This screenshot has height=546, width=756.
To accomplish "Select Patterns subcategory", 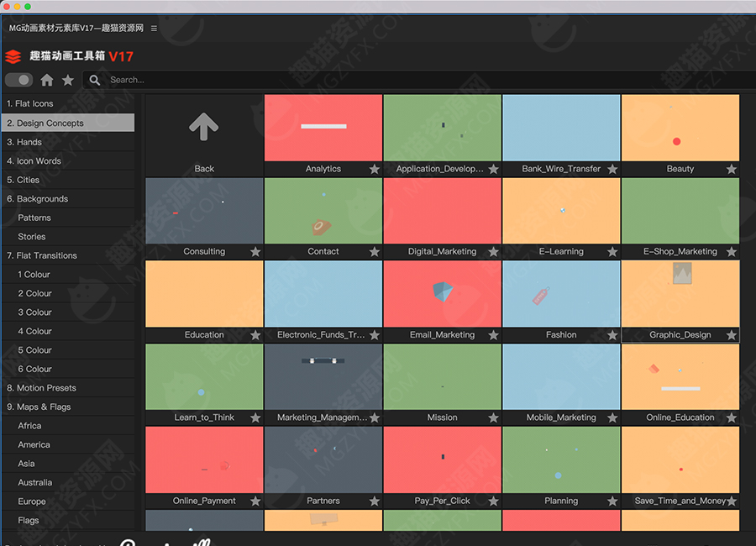I will click(x=68, y=218).
